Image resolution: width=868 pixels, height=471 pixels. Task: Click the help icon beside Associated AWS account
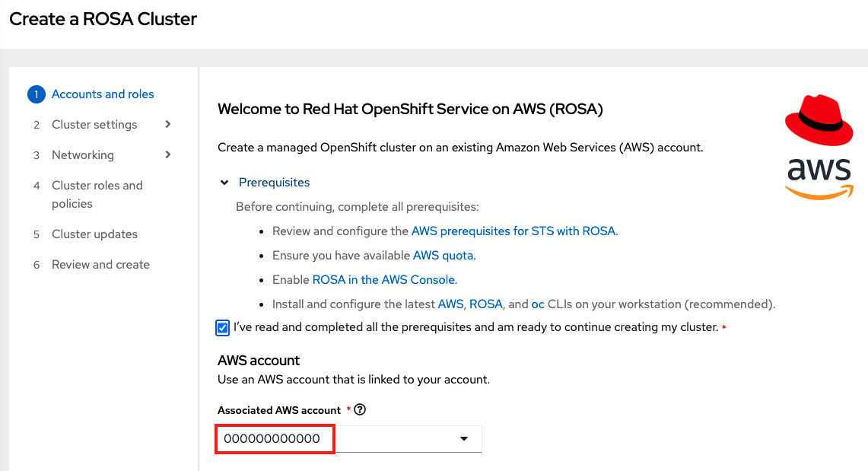(x=361, y=409)
